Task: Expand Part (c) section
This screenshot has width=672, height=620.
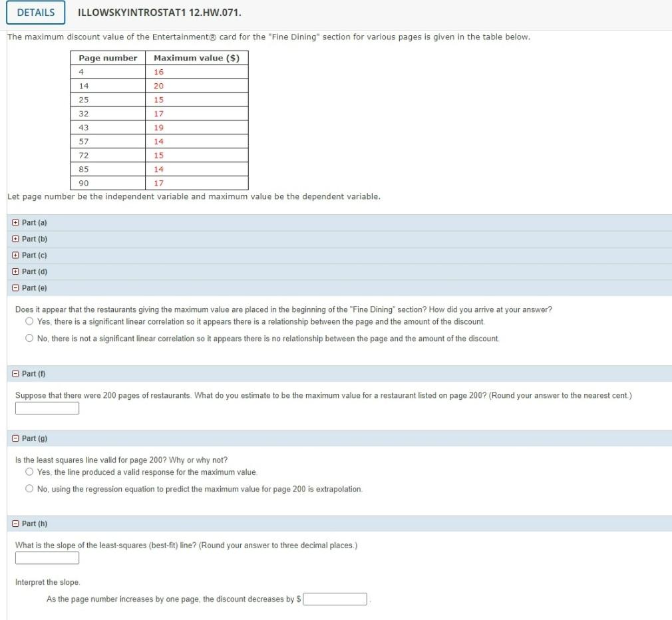Action: click(16, 255)
